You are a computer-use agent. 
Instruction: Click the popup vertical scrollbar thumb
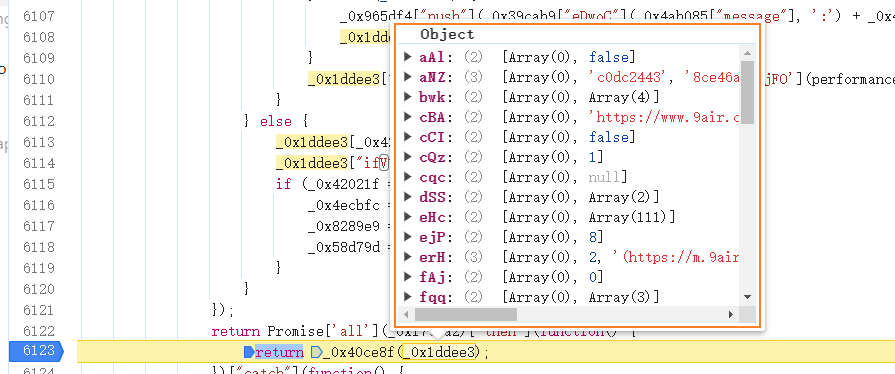[747, 92]
